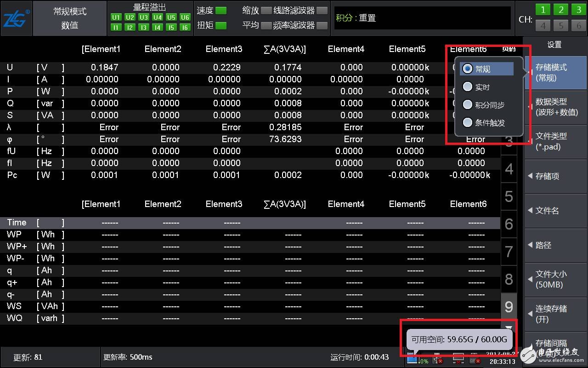Open the 文件大小 (50MB) option
Image resolution: width=588 pixels, height=368 pixels.
click(555, 279)
